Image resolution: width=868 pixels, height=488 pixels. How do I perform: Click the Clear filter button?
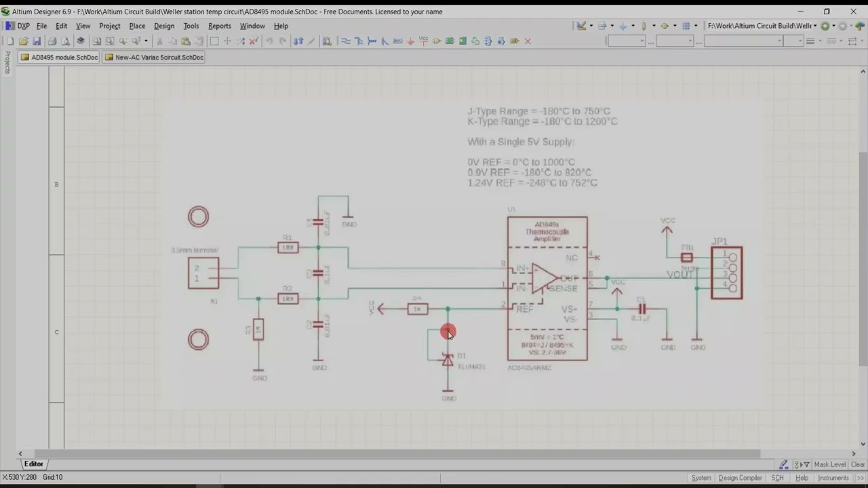point(858,464)
